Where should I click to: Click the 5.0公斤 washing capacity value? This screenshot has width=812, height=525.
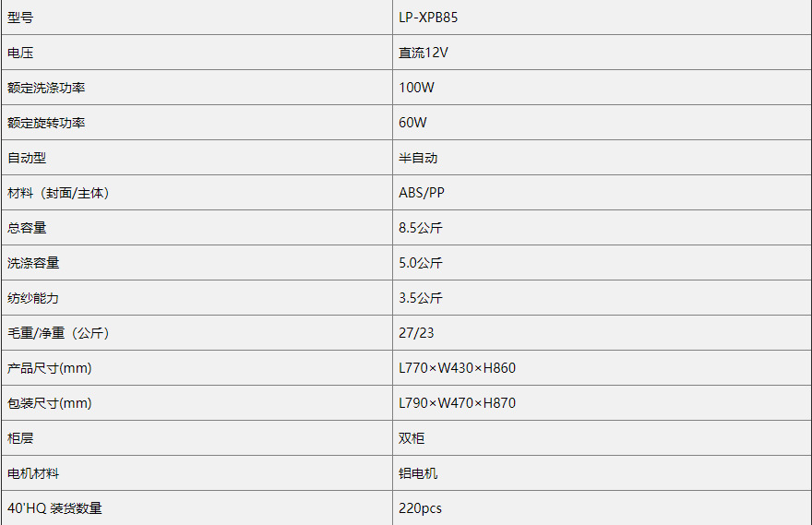coord(421,263)
